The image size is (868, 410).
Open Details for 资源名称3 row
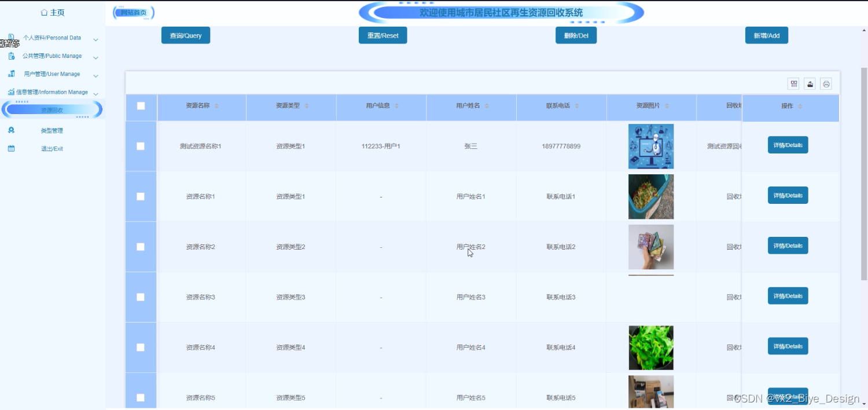788,296
